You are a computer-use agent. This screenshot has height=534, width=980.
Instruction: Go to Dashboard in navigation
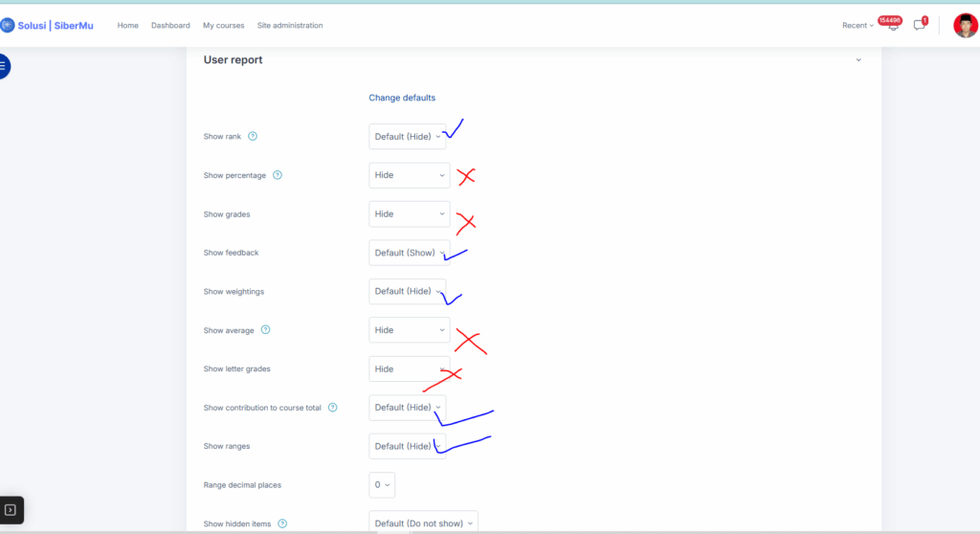[x=170, y=26]
